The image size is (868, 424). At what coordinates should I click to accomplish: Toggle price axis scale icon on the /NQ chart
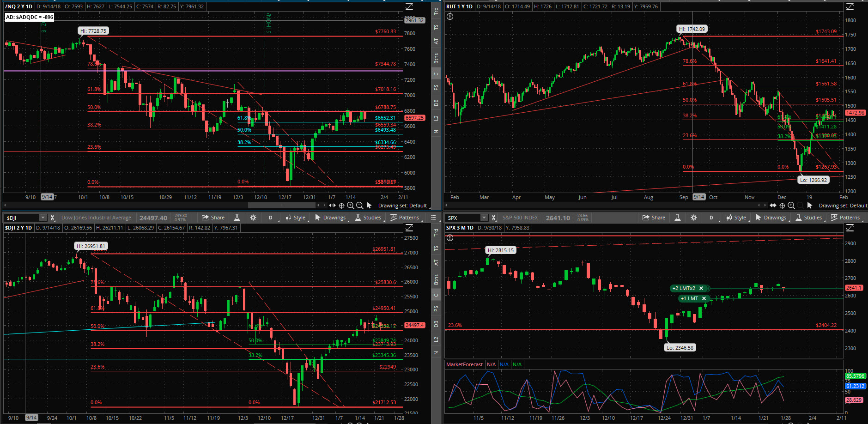[409, 6]
